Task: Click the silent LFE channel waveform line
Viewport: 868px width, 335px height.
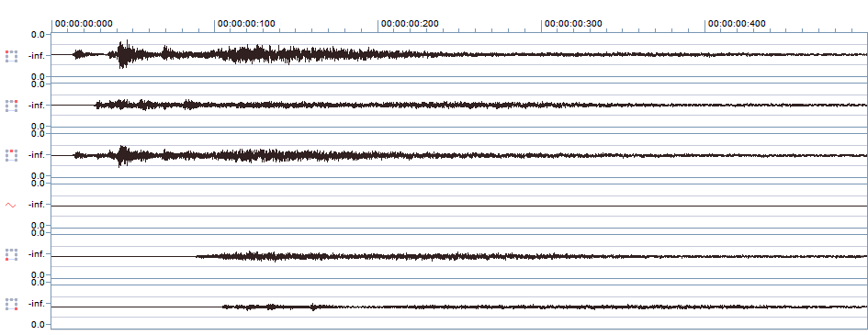Action: click(459, 206)
